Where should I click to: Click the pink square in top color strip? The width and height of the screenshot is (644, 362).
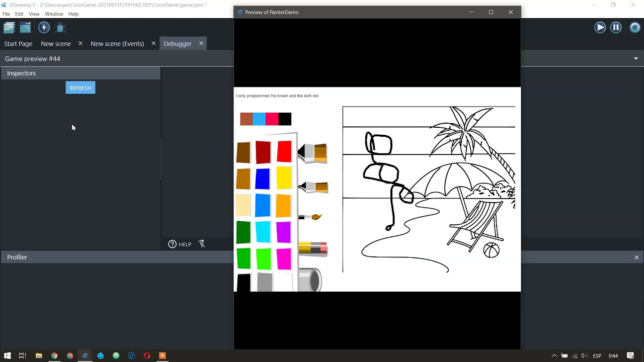point(272,119)
